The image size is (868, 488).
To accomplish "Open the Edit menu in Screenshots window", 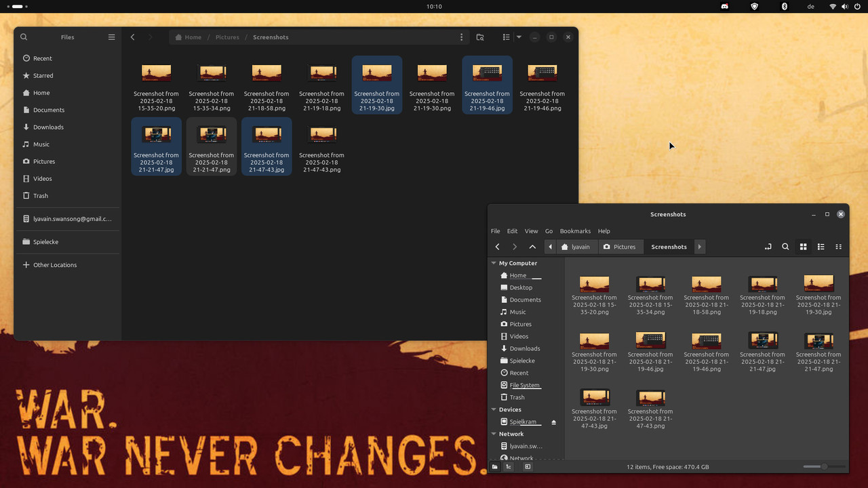I will pyautogui.click(x=512, y=231).
